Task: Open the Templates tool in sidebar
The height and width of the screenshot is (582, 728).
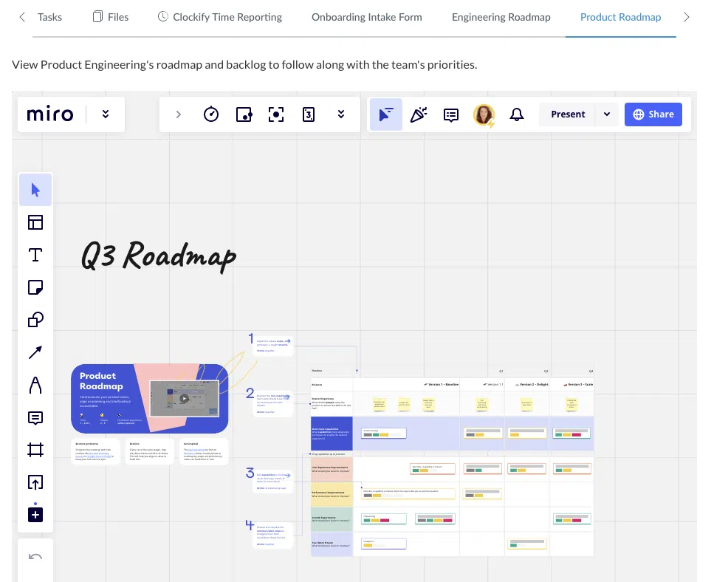Action: point(35,222)
